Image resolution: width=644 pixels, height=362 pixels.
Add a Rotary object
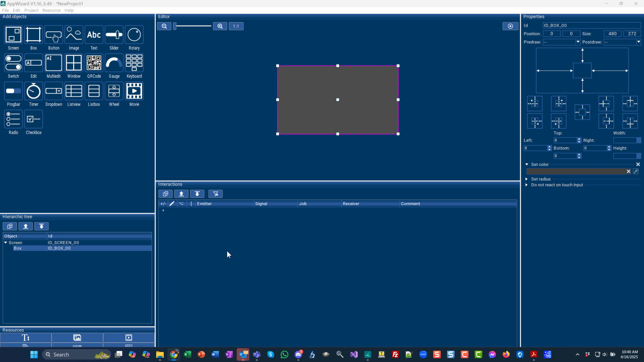[134, 35]
